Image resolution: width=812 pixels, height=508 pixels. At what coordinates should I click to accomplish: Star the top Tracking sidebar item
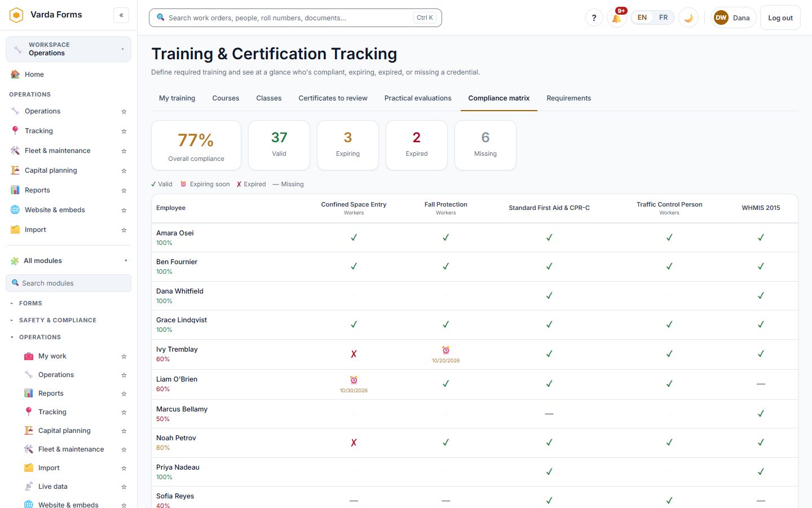click(x=124, y=132)
